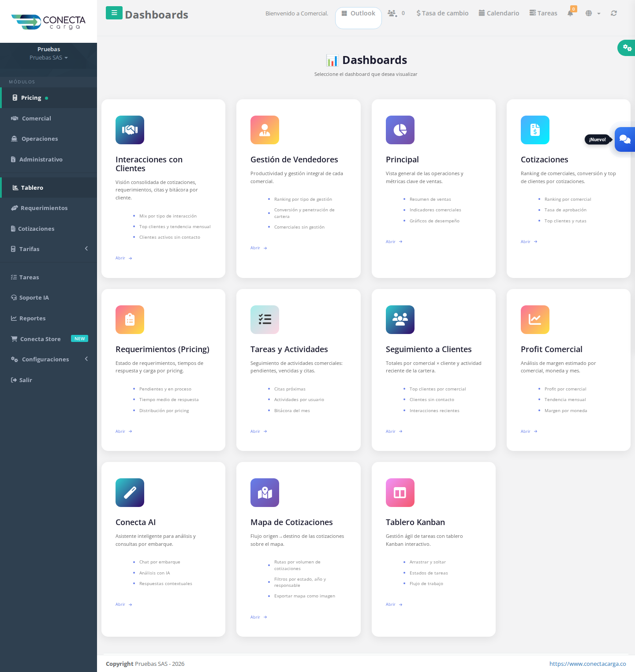Open the conectacarga.co footer link
Screen dimensions: 635x672
(587, 664)
